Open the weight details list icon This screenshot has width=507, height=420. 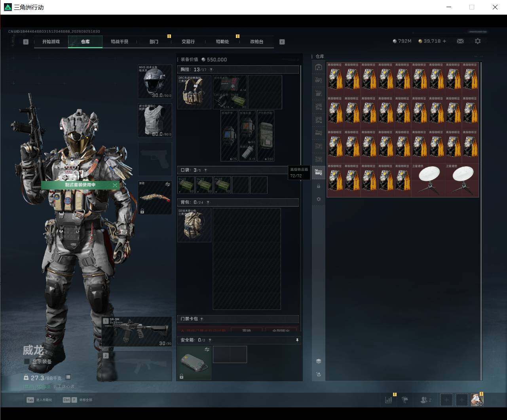coord(68,377)
